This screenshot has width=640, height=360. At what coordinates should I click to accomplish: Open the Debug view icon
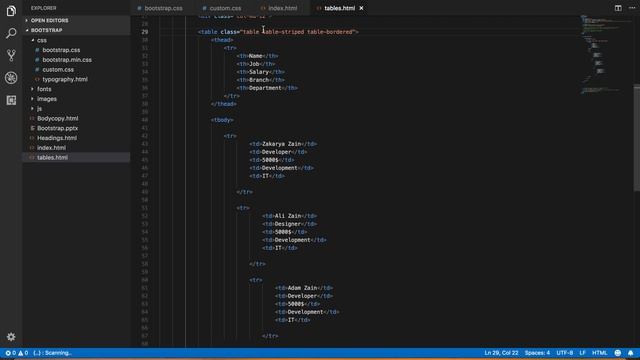pyautogui.click(x=11, y=78)
